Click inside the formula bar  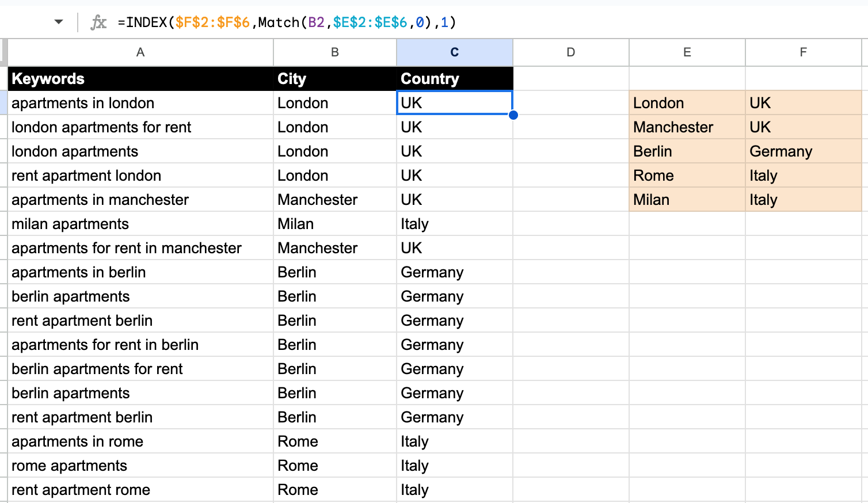point(345,22)
